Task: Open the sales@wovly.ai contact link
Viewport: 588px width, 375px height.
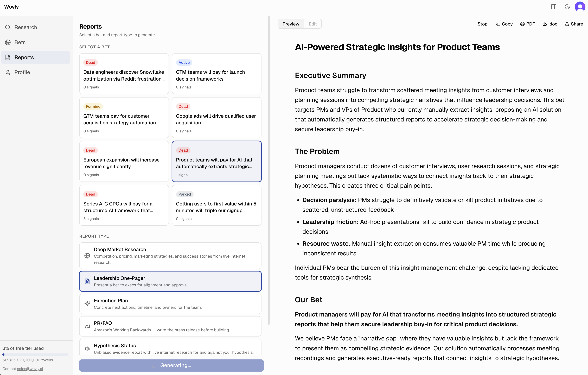Action: [30, 369]
